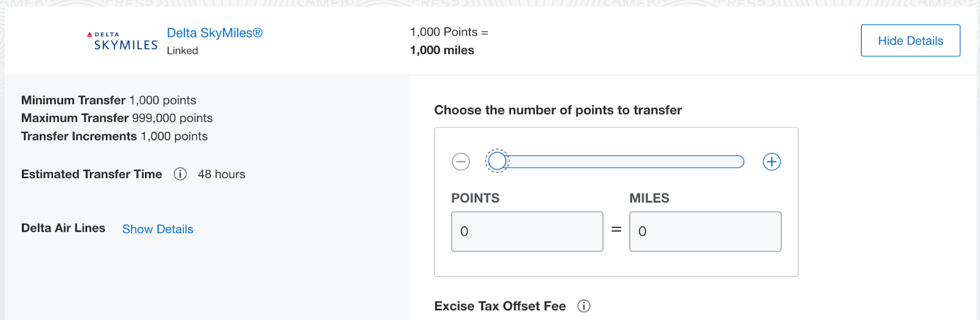The width and height of the screenshot is (980, 320).
Task: Focus the POINTS input field
Action: (x=527, y=231)
